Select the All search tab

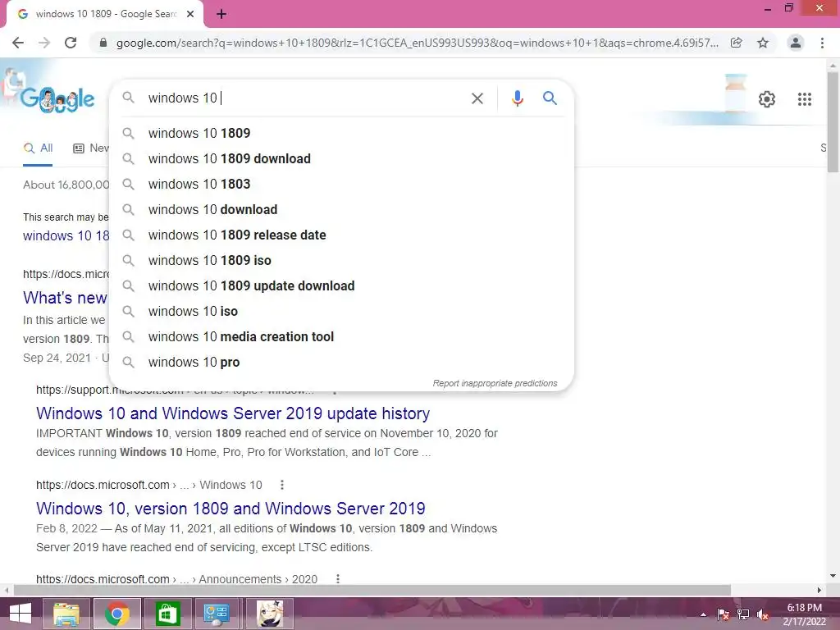[38, 148]
